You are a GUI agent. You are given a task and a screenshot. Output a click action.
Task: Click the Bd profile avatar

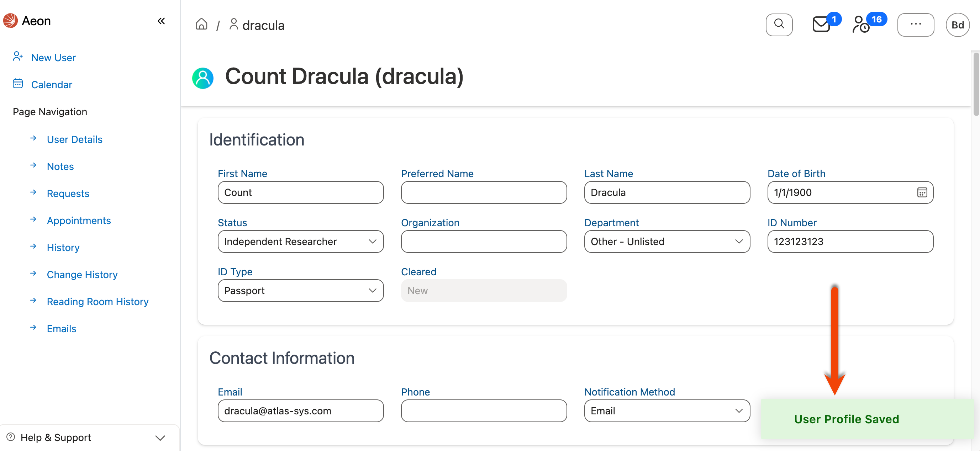pyautogui.click(x=957, y=25)
